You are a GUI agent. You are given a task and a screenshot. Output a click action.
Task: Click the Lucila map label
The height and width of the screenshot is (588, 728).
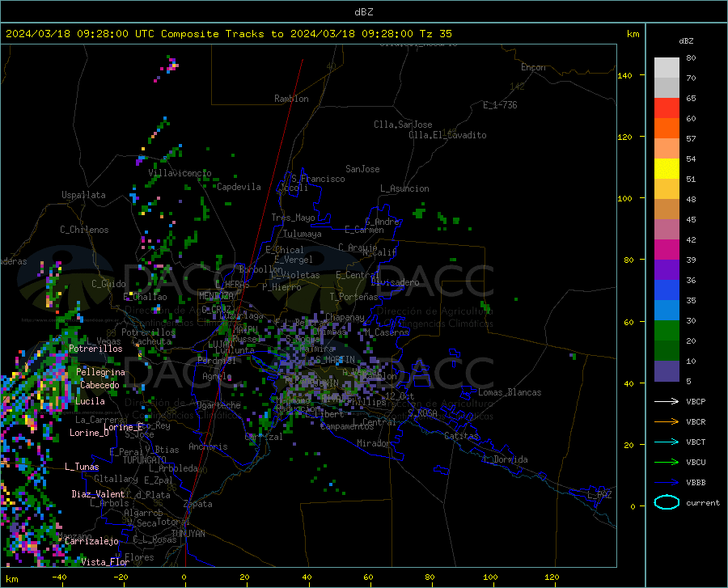tap(90, 401)
